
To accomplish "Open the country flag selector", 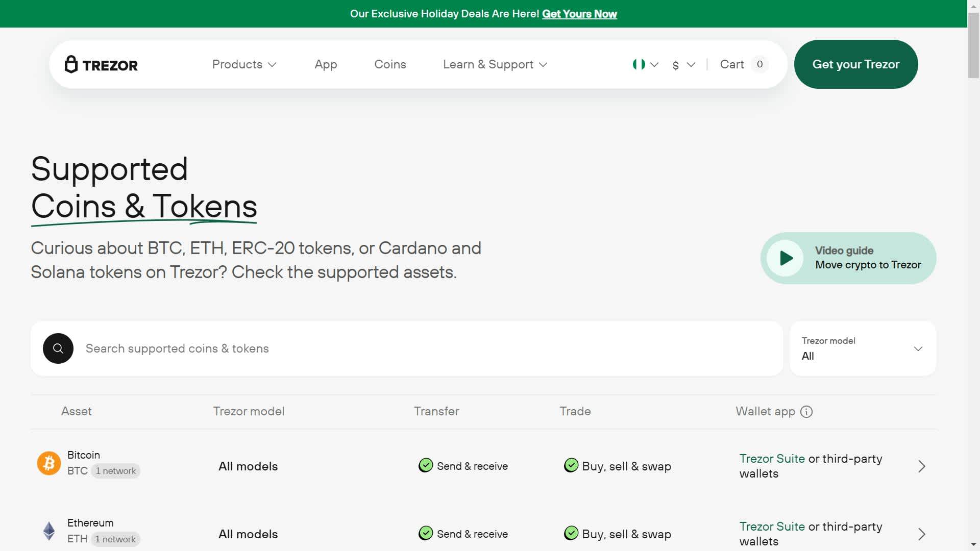I will pyautogui.click(x=646, y=64).
